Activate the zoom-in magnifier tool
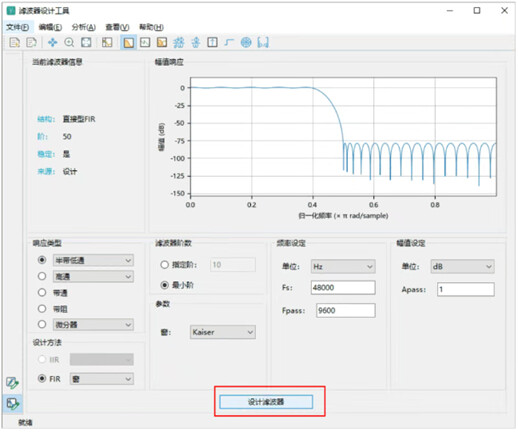The height and width of the screenshot is (432, 518). point(69,42)
